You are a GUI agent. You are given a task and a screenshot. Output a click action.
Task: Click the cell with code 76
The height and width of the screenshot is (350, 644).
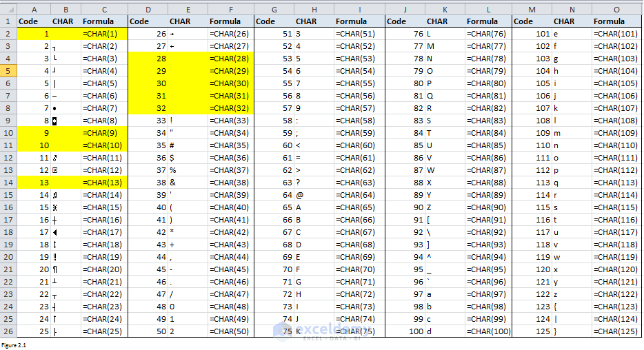pyautogui.click(x=405, y=34)
